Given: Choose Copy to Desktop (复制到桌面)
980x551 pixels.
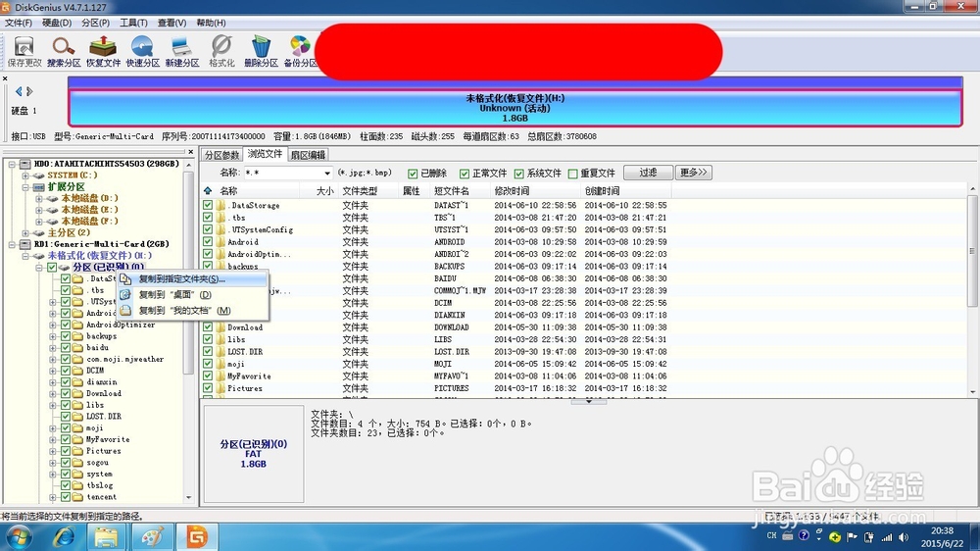Looking at the screenshot, I should [192, 294].
